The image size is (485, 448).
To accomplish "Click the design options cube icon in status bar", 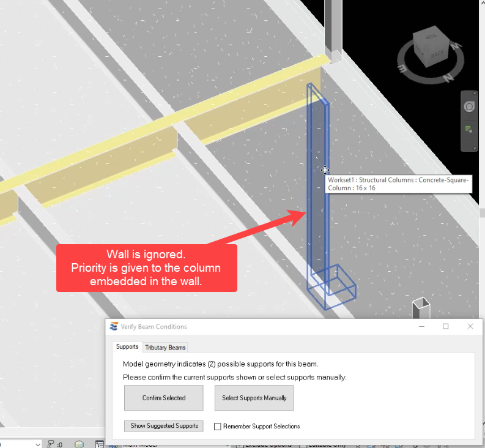I will [x=79, y=444].
